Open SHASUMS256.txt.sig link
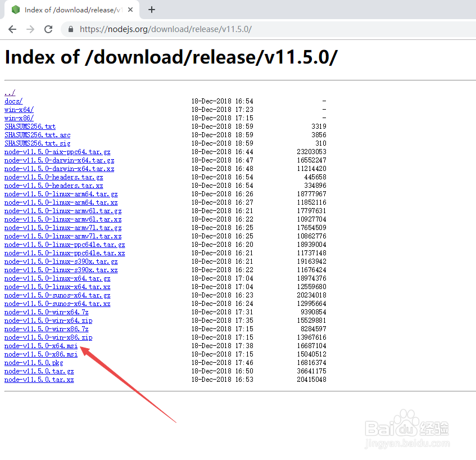Screen dimensions: 476x460 pos(37,143)
